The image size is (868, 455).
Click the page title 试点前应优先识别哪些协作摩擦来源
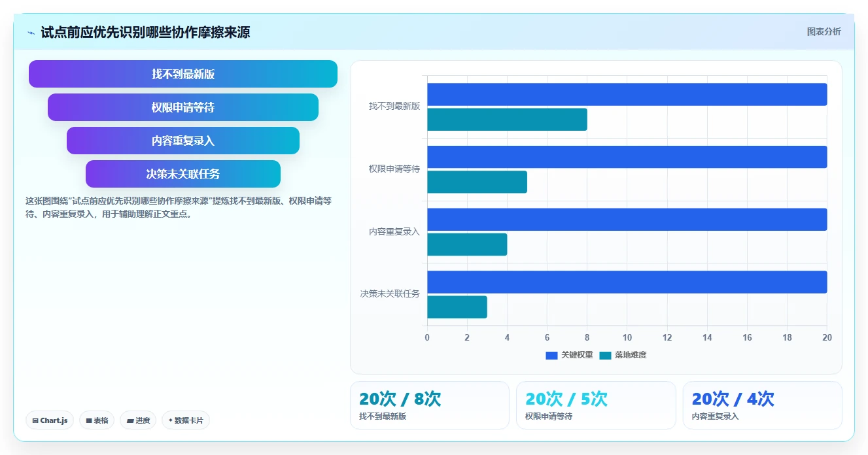tap(145, 32)
